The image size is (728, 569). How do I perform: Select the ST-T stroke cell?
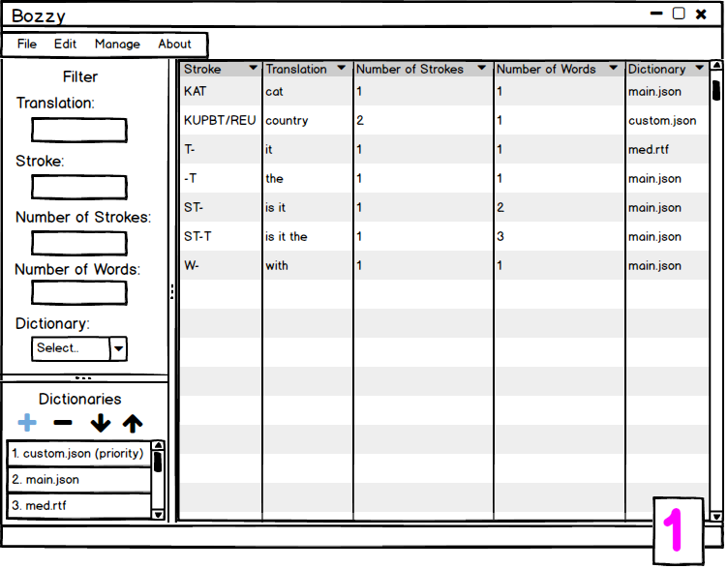(x=221, y=236)
